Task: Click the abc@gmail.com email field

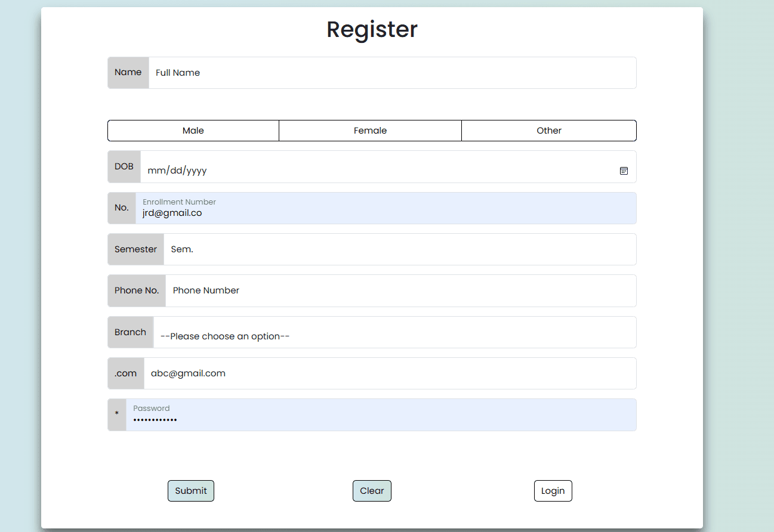Action: 390,373
